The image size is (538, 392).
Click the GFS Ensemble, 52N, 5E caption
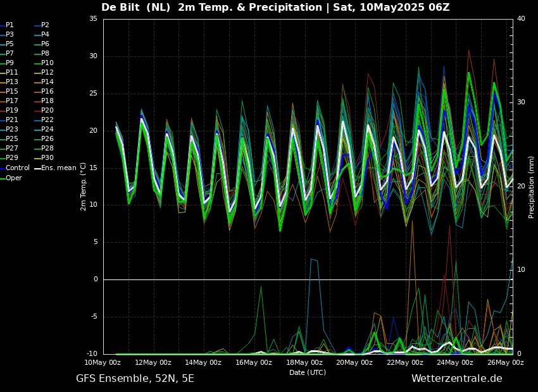[x=135, y=379]
